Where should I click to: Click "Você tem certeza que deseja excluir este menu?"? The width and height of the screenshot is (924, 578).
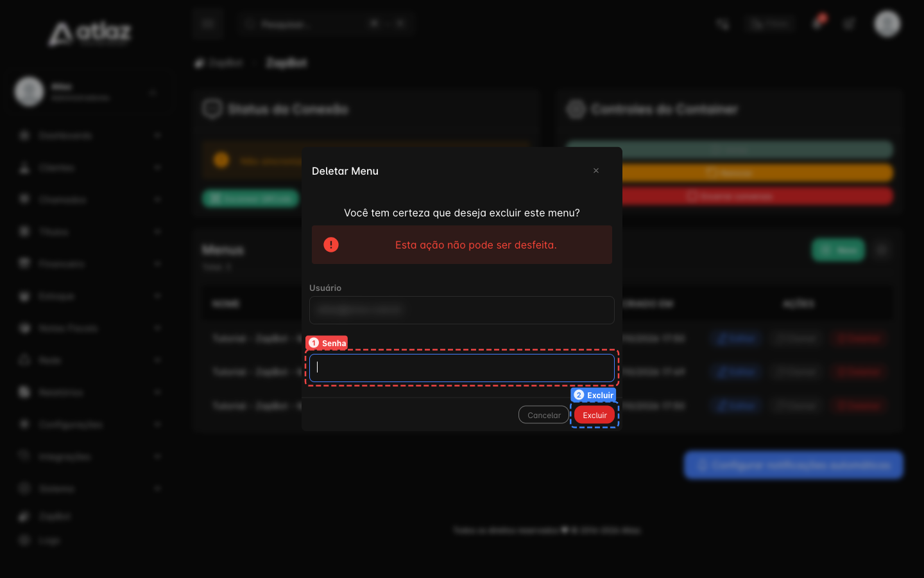[462, 213]
